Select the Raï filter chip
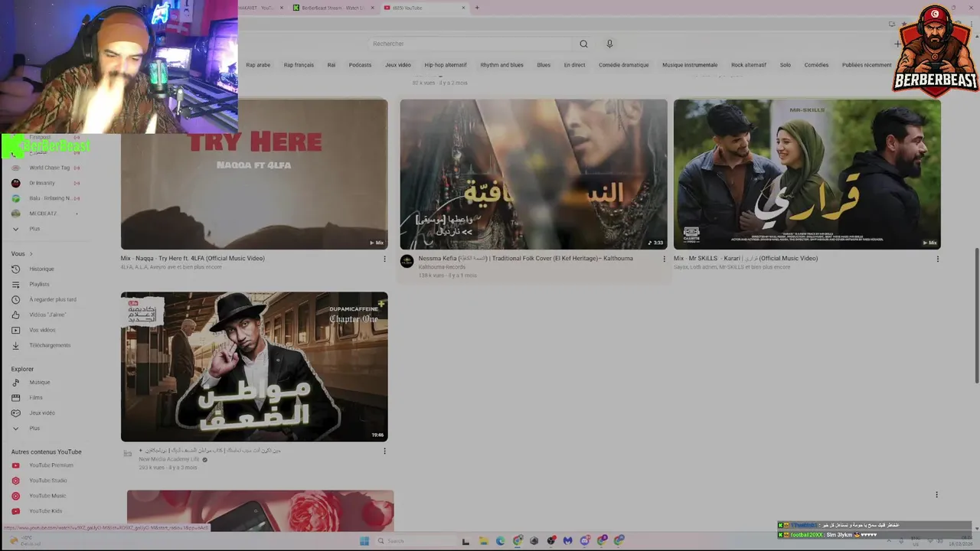This screenshot has height=551, width=980. point(332,65)
